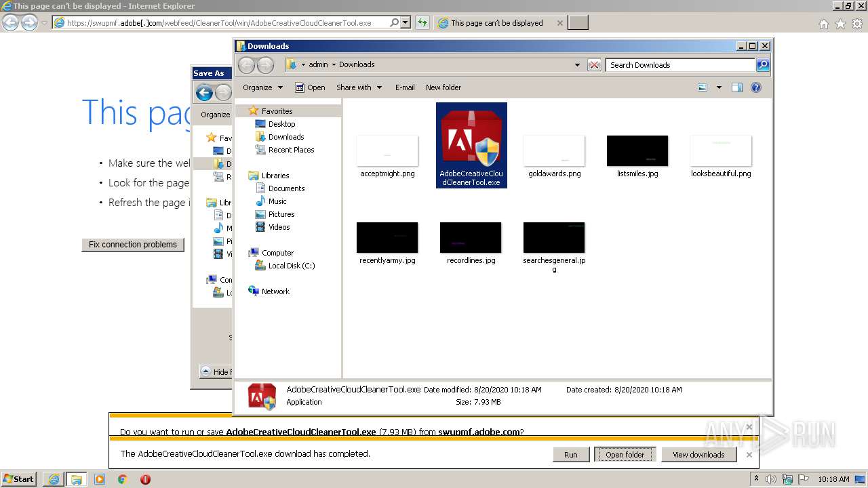Viewport: 868px width, 488px height.
Task: Go back in the Downloads window
Action: coord(246,65)
